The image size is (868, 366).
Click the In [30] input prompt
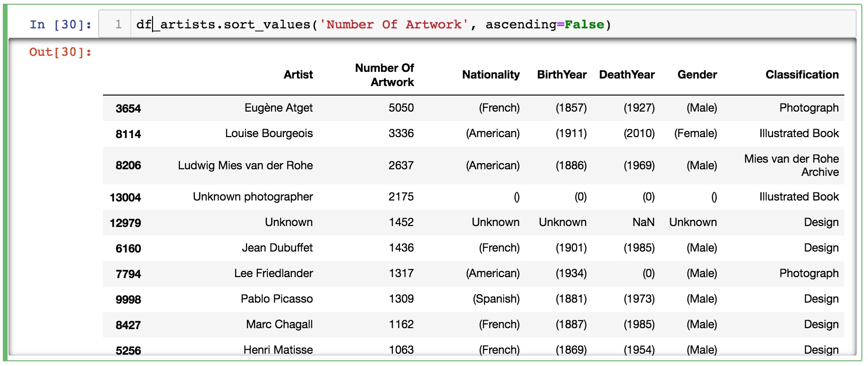[x=60, y=25]
